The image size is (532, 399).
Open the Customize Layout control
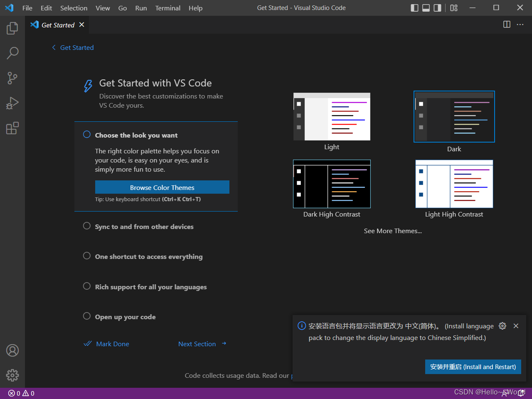point(454,7)
